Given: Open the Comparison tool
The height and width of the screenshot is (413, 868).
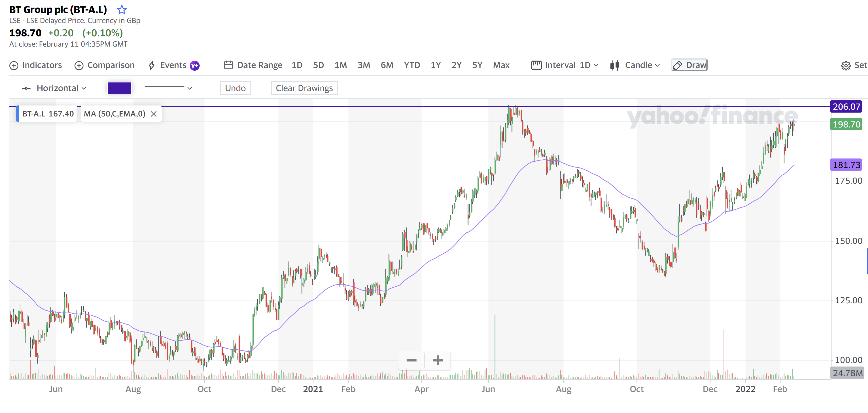Looking at the screenshot, I should point(104,65).
